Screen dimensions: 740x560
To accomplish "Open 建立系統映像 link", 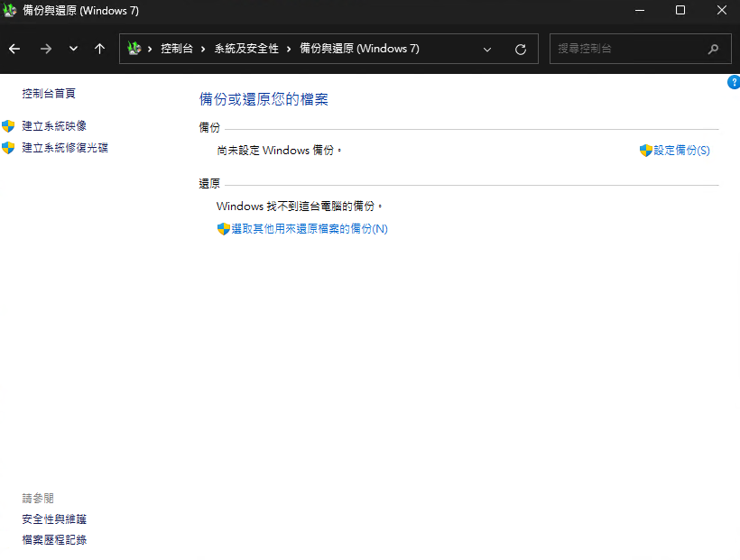I will point(54,126).
